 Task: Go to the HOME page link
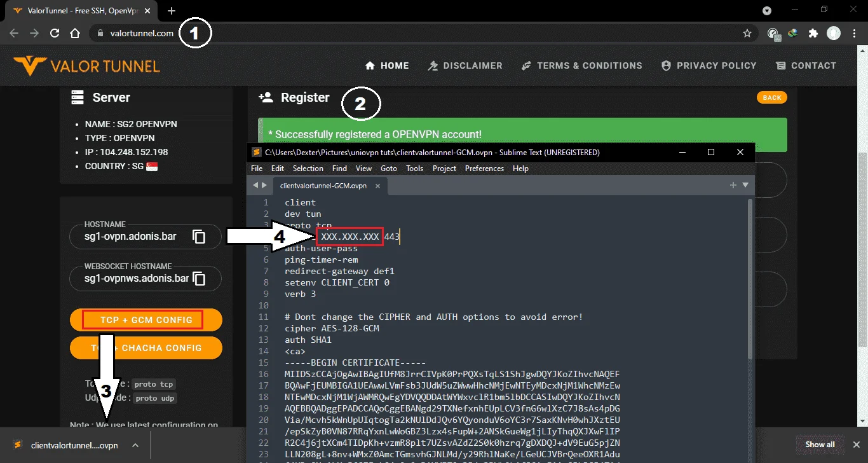point(387,66)
